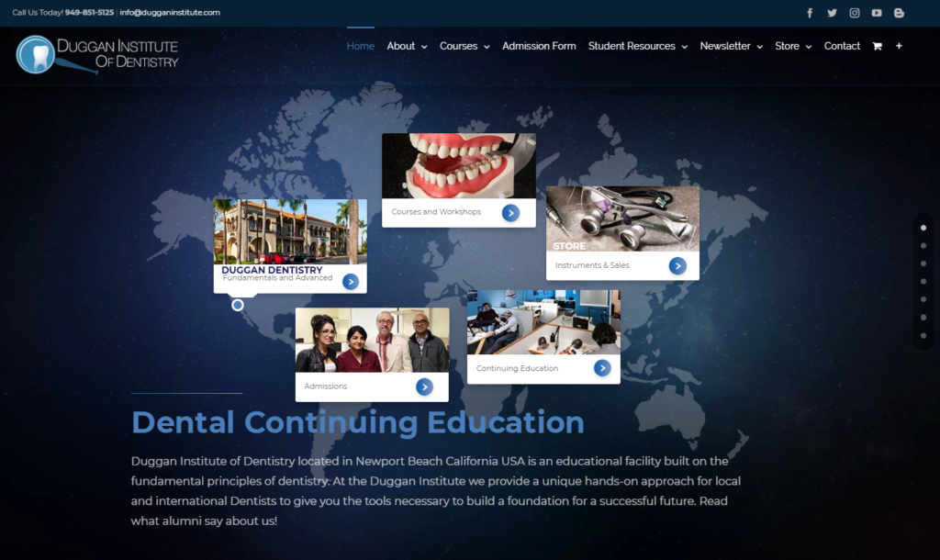The image size is (940, 560).
Task: Select the second section navigation dot
Action: click(x=923, y=246)
